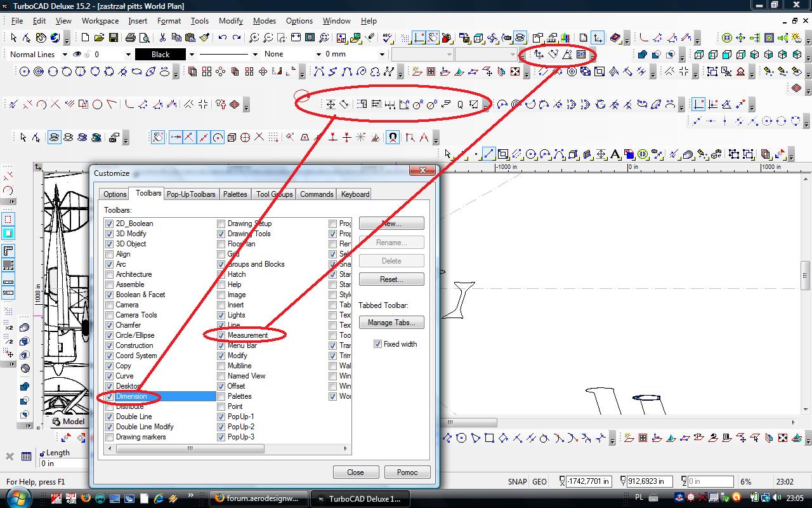Click the Undo arrow icon
The width and height of the screenshot is (812, 508).
click(223, 38)
